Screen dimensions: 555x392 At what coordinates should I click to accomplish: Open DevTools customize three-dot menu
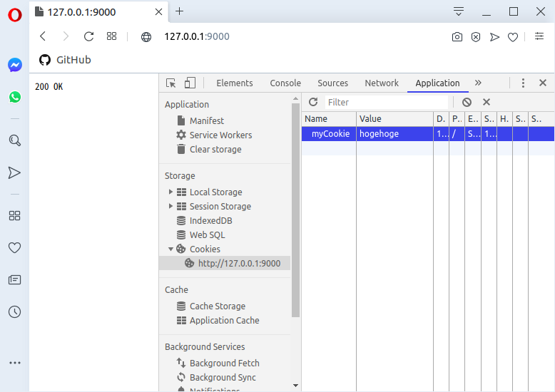523,83
